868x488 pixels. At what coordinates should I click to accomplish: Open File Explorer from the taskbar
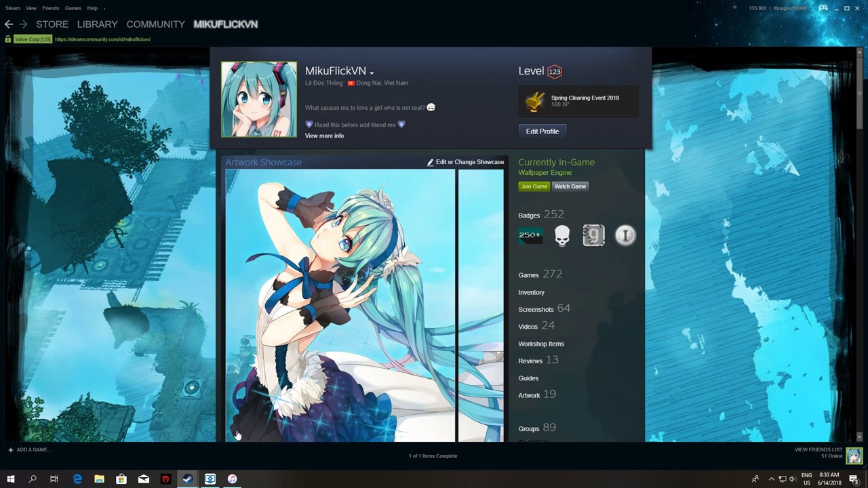(x=99, y=479)
